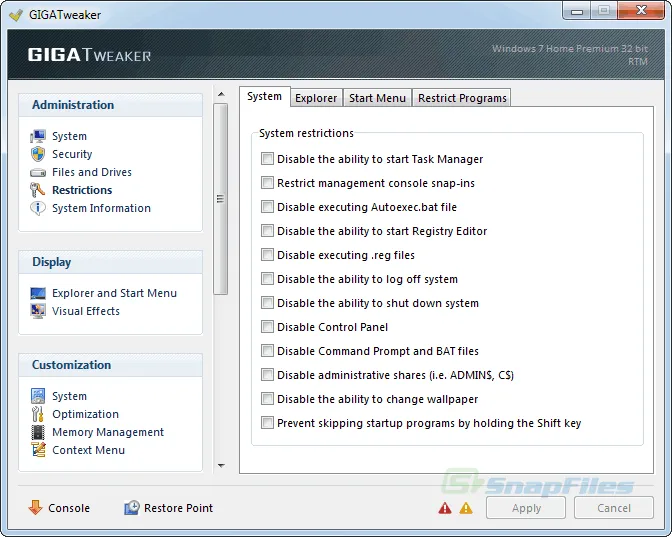The width and height of the screenshot is (672, 537).
Task: Open System under Customization
Action: [x=69, y=396]
